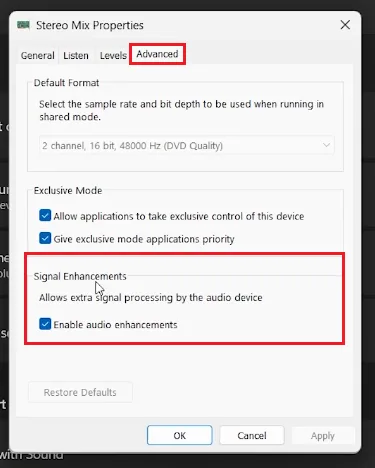Switch to the General tab
Viewport: 375px width, 468px height.
click(37, 55)
